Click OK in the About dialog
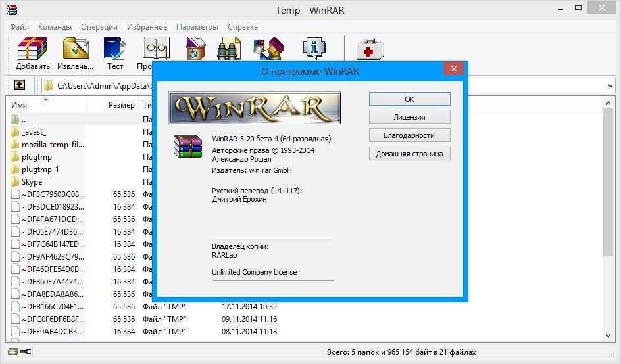The height and width of the screenshot is (364, 621). coord(410,99)
